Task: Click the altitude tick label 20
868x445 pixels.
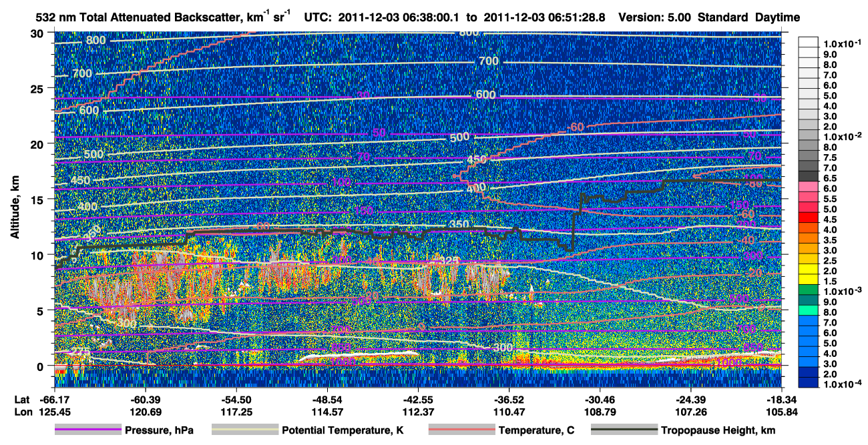Action: coord(37,143)
